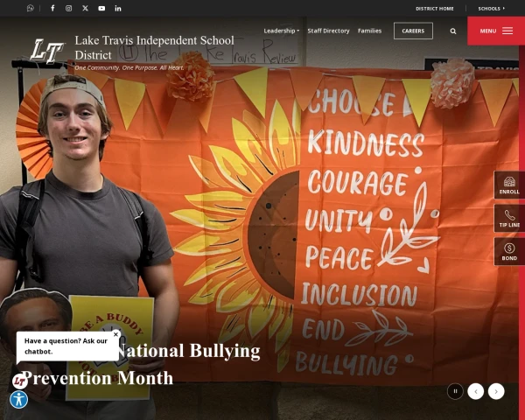
Task: Go to District Home
Action: 435,9
